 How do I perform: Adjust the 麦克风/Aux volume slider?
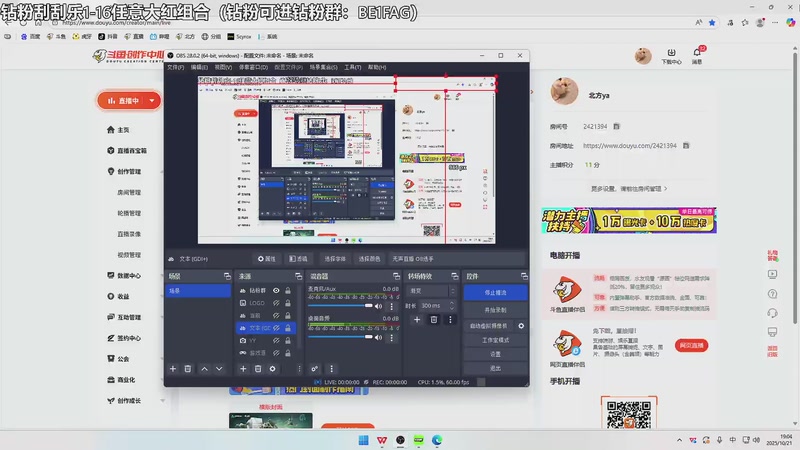[x=340, y=306]
